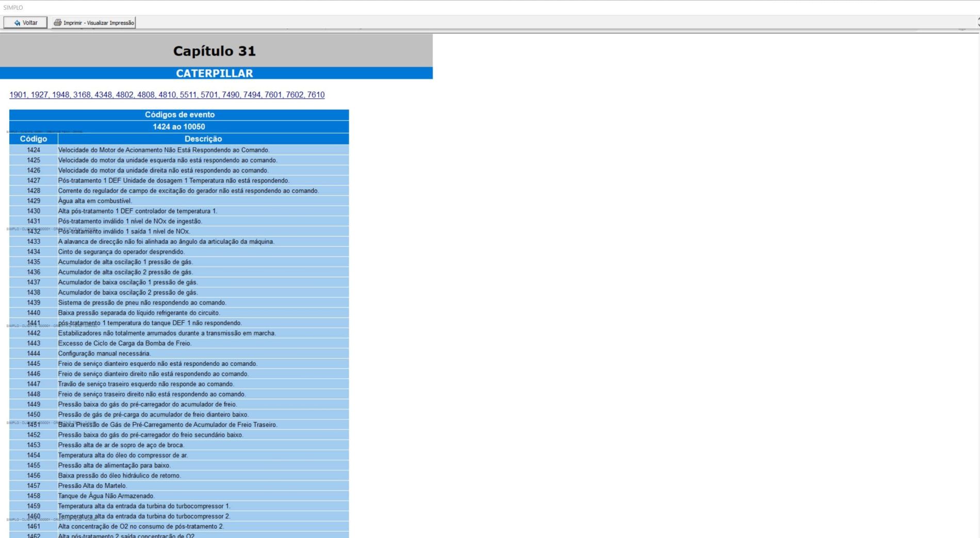Click the 7601 model link
The width and height of the screenshot is (980, 538).
(x=273, y=95)
